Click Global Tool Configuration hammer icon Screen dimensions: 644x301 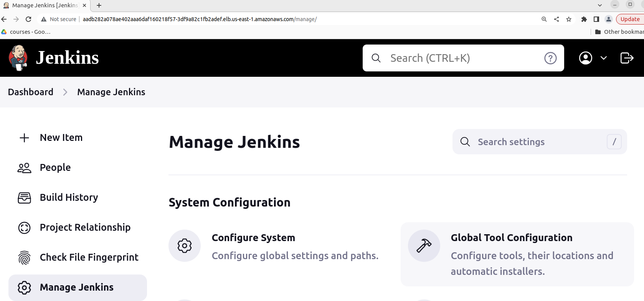pos(424,246)
